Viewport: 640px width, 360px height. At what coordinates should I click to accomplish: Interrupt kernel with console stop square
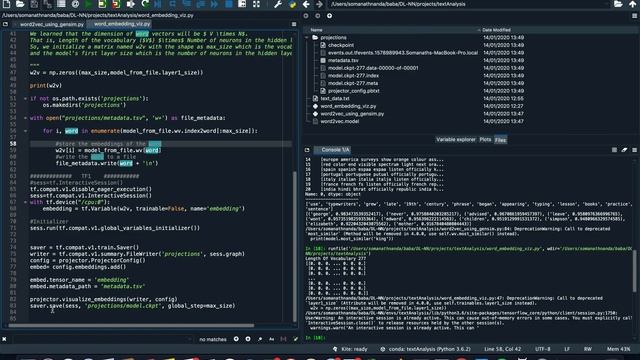coord(614,150)
